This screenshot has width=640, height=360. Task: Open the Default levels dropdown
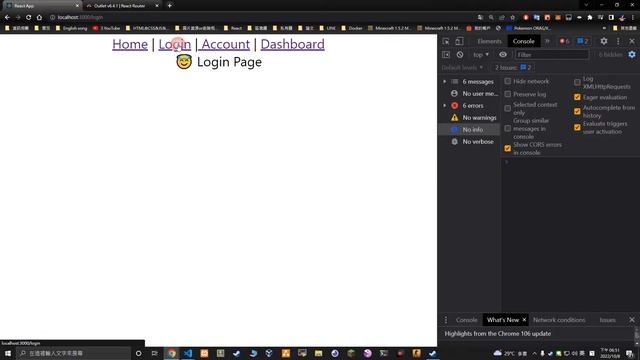(462, 67)
